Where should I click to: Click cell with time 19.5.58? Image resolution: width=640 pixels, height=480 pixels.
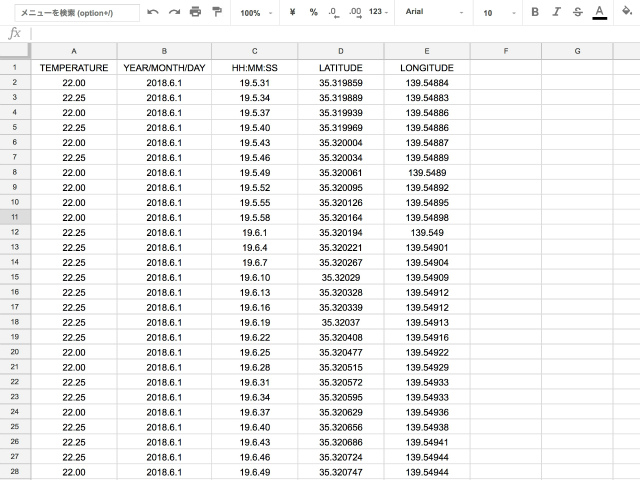point(255,217)
